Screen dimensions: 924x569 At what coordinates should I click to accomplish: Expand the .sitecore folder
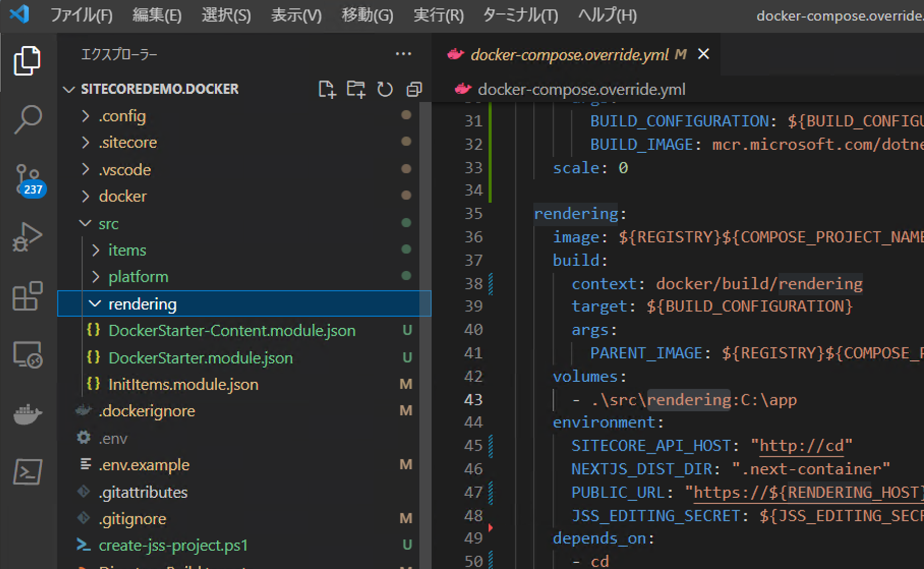[85, 143]
